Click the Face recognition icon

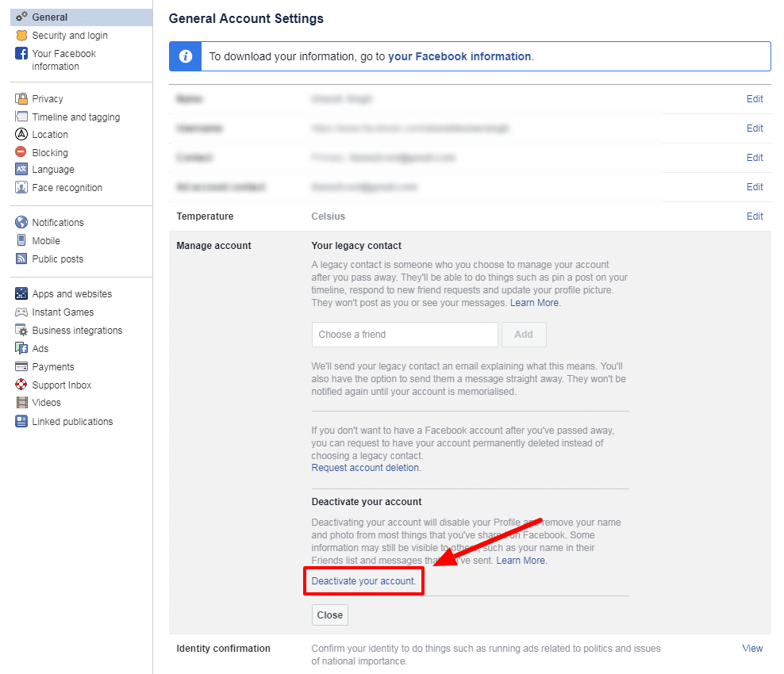(x=21, y=187)
